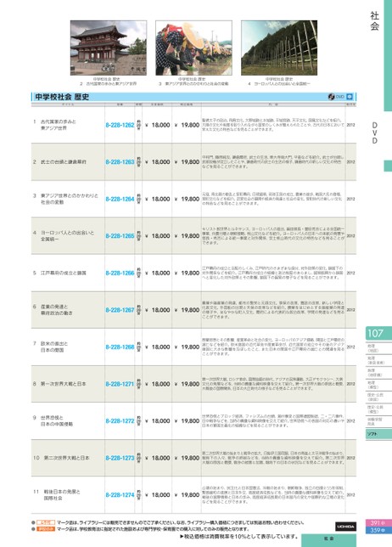Select the ソフト side index tab

tap(378, 434)
